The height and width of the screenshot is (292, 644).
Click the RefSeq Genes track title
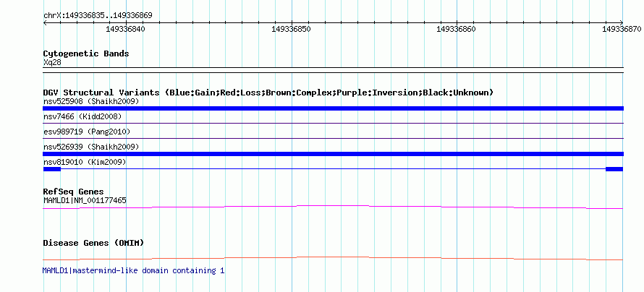[74, 192]
